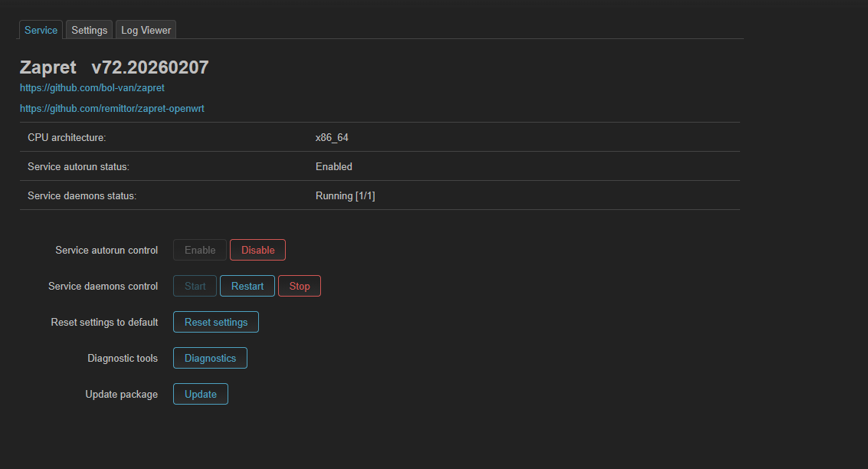Select the x86_64 architecture value
Image resolution: width=868 pixels, height=469 pixels.
(x=332, y=137)
